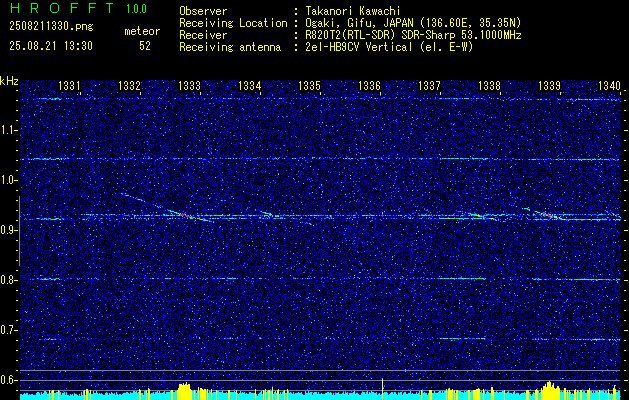
Task: Select the filename 2508211330.png
Action: pyautogui.click(x=51, y=27)
